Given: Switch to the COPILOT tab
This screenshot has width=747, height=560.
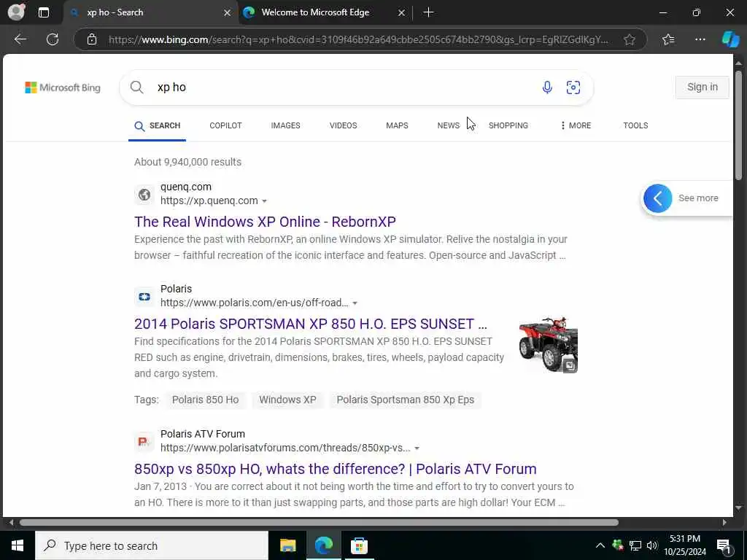Looking at the screenshot, I should click(x=225, y=125).
